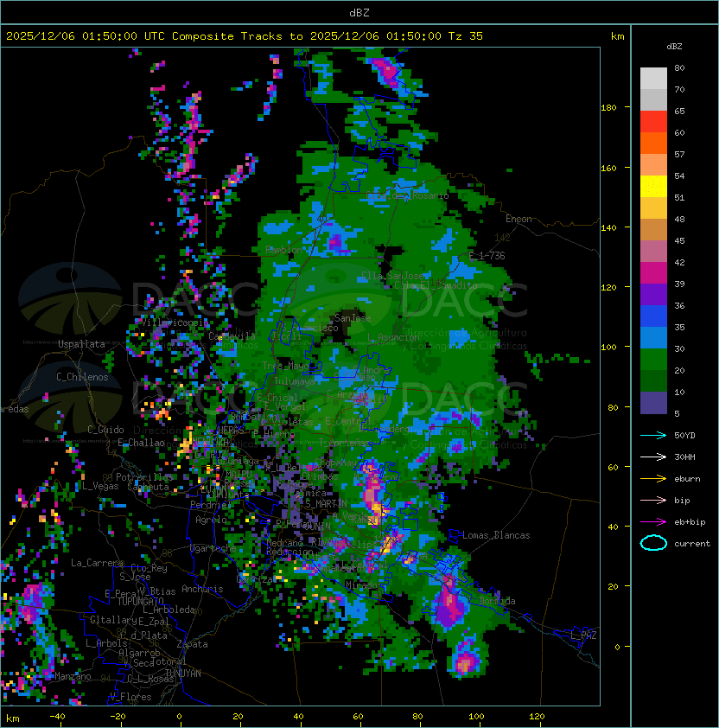Click the Anchoris map label

202,589
